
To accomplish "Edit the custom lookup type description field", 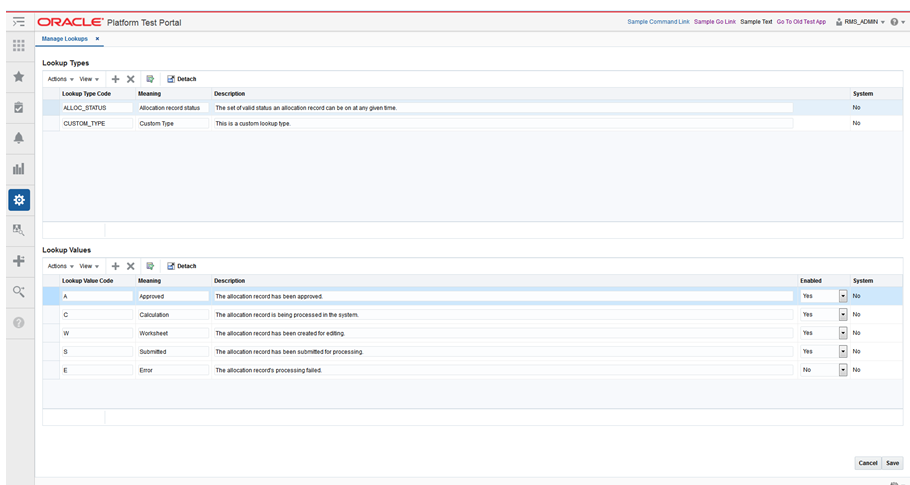I will [x=503, y=124].
